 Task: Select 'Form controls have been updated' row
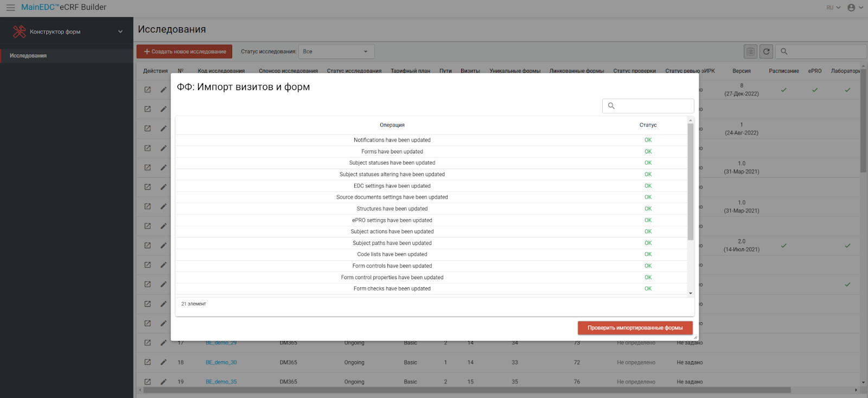(x=431, y=266)
